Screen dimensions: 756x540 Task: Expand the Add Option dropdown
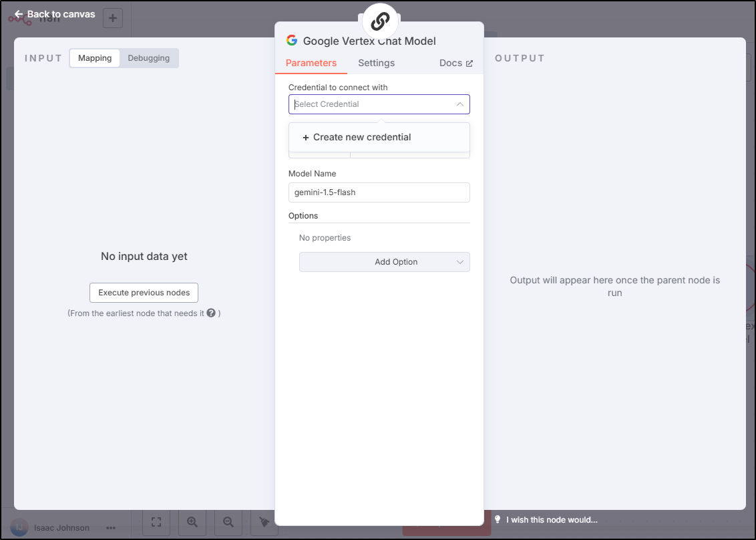pyautogui.click(x=384, y=262)
